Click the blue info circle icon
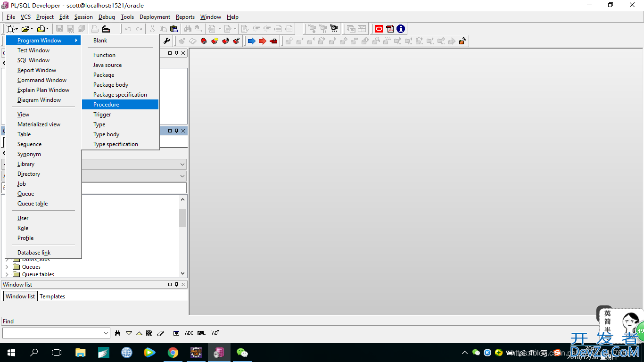Image resolution: width=644 pixels, height=362 pixels. (401, 29)
